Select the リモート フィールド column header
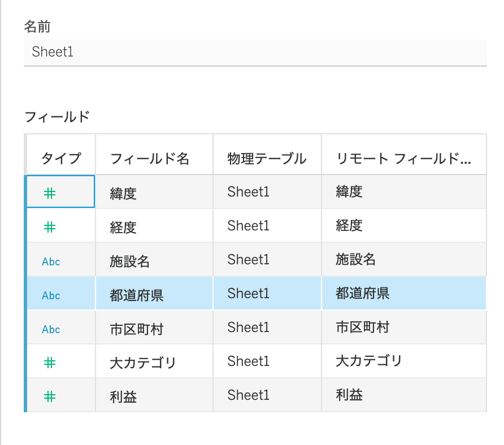Image resolution: width=504 pixels, height=445 pixels. (x=404, y=154)
